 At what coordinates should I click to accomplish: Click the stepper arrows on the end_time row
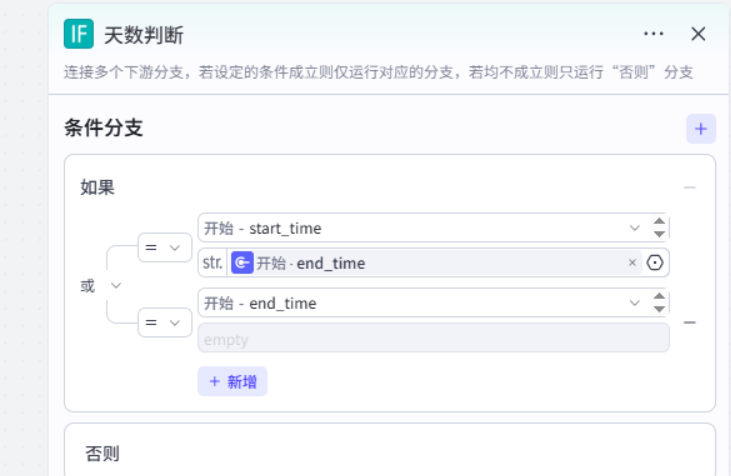(x=658, y=303)
